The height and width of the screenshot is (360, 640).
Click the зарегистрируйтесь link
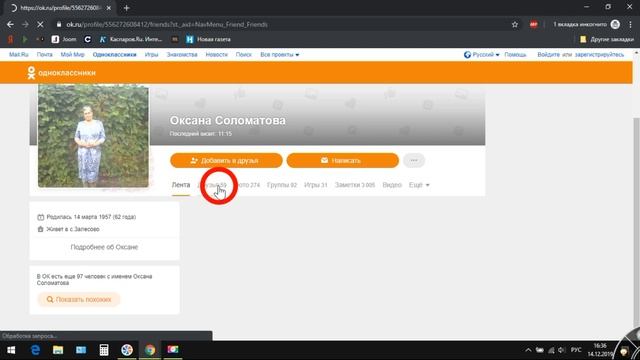click(599, 54)
